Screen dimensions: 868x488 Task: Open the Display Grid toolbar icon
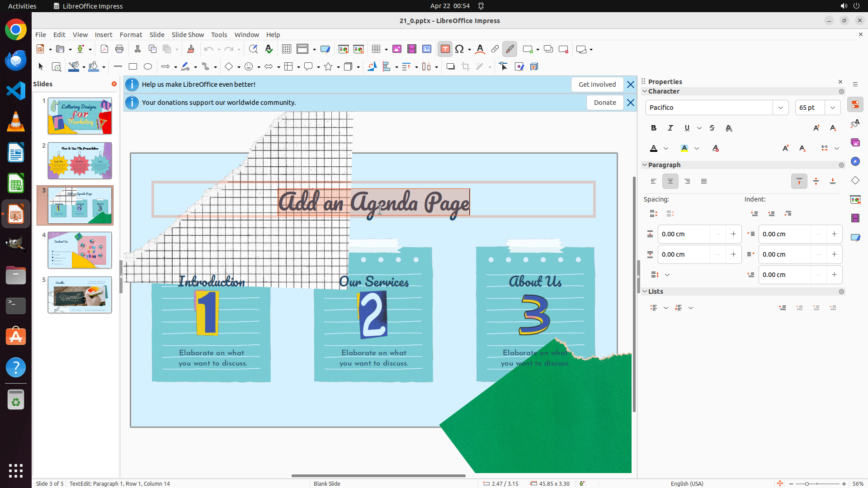coord(286,49)
